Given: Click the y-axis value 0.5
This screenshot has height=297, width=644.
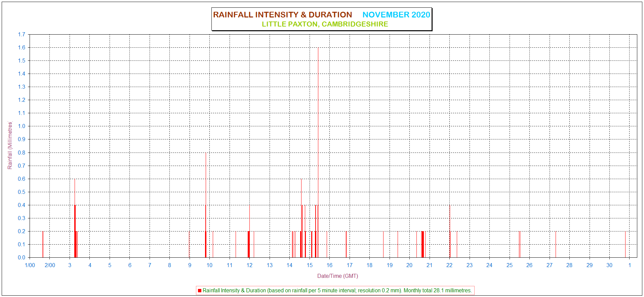Looking at the screenshot, I should [x=22, y=192].
